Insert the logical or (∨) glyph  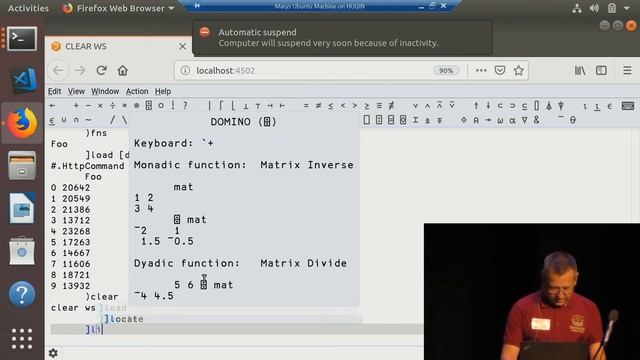click(x=415, y=106)
